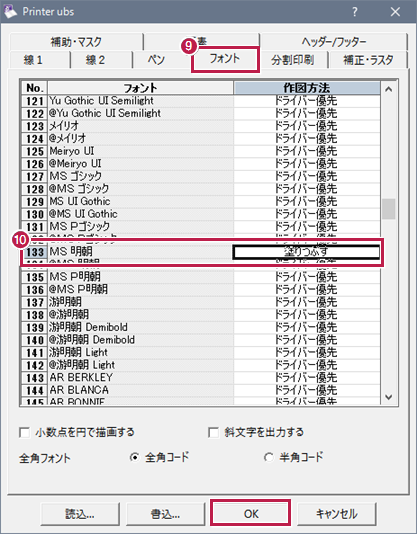
Task: Click scrollbar up arrow in font list
Action: (x=388, y=89)
